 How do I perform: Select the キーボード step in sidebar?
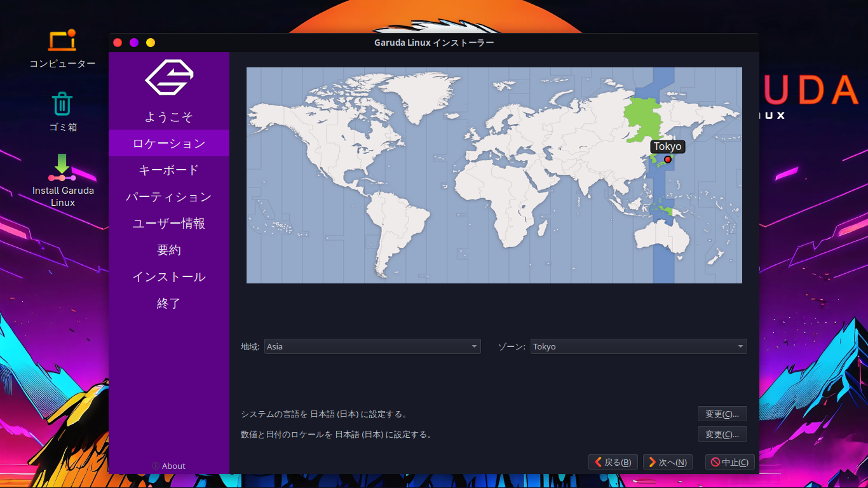pos(169,170)
